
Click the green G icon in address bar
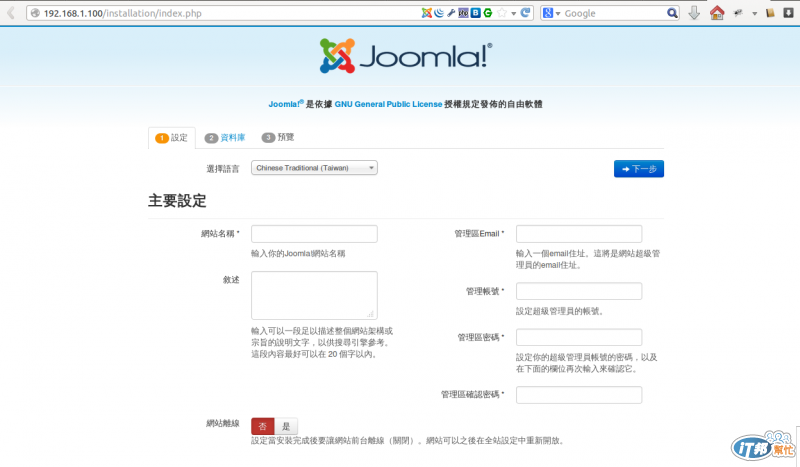pos(488,13)
